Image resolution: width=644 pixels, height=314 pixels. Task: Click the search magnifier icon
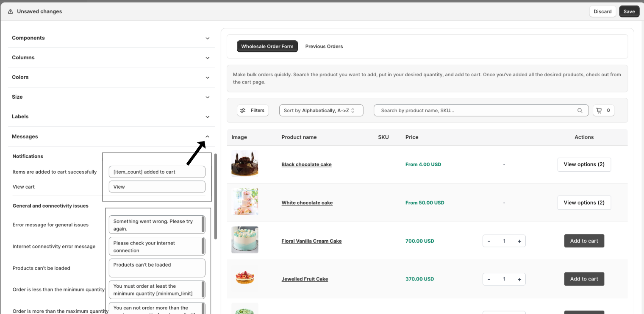(x=580, y=111)
